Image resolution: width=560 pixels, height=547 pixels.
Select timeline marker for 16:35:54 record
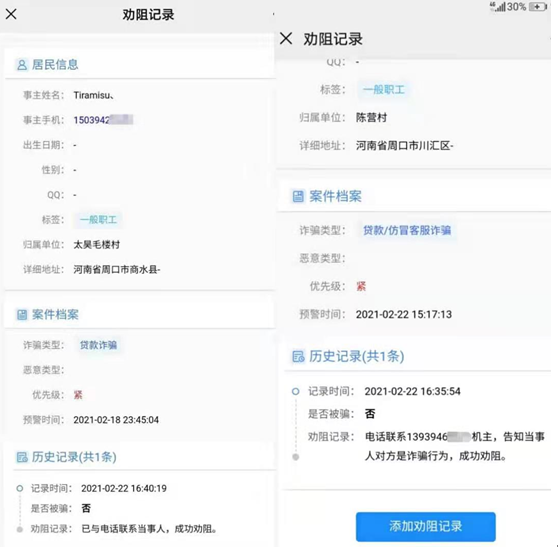point(296,391)
